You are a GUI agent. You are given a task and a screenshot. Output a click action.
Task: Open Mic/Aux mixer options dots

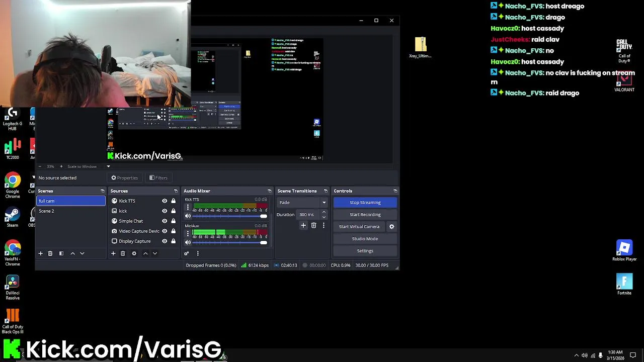188,234
